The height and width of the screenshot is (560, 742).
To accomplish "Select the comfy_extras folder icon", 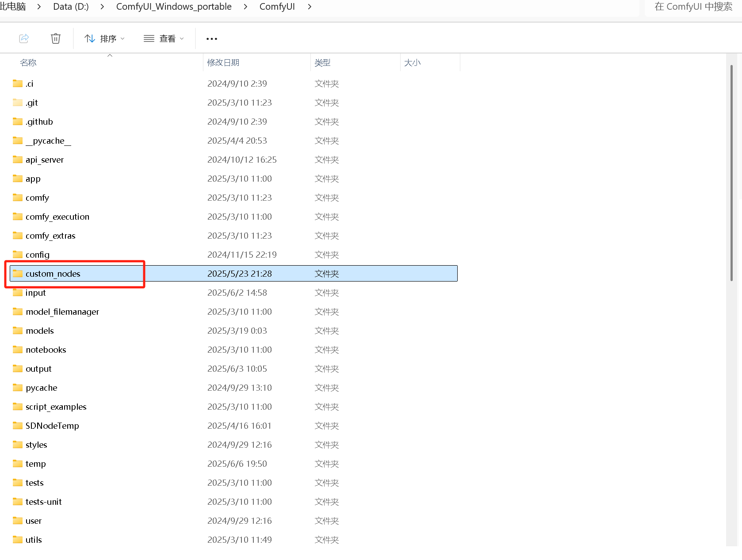I will [18, 236].
